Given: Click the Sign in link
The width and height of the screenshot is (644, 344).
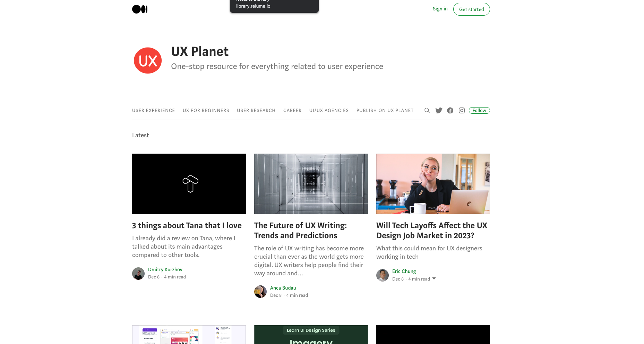Looking at the screenshot, I should click(x=440, y=9).
